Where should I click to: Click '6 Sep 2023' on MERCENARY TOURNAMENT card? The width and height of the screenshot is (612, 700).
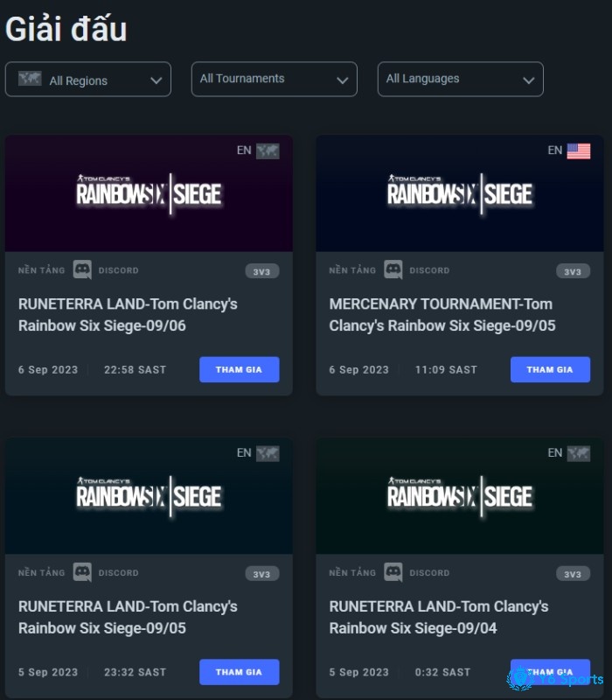(359, 369)
